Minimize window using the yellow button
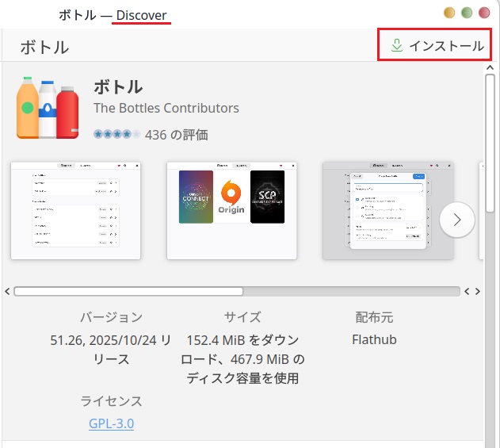Image resolution: width=500 pixels, height=448 pixels. click(x=449, y=13)
